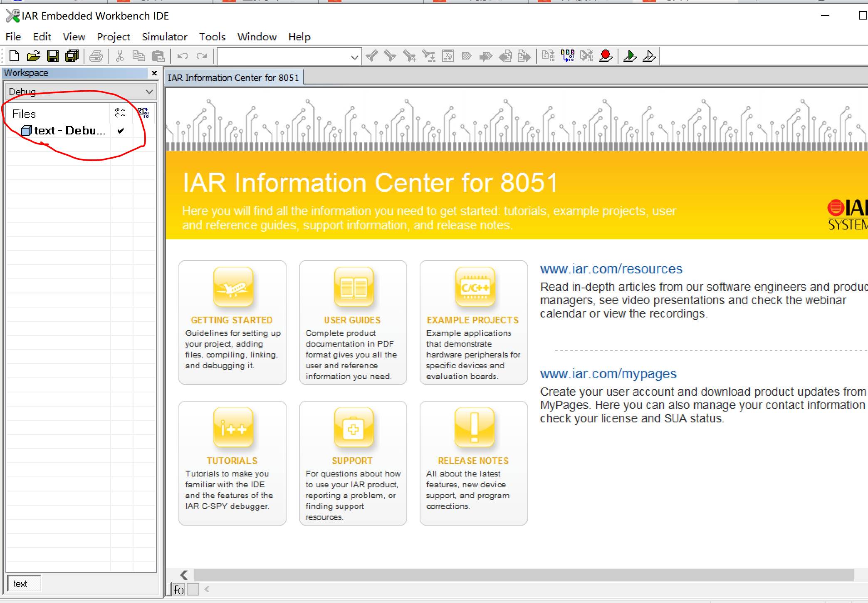Click the Toggle Breakpoint red dot icon
868x603 pixels.
[x=606, y=56]
